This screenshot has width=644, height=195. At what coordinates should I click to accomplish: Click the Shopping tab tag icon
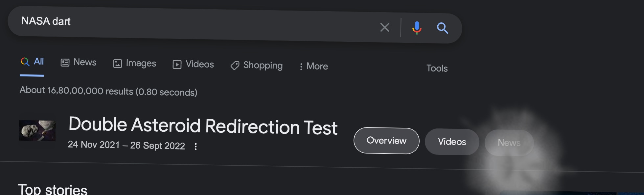click(x=235, y=66)
